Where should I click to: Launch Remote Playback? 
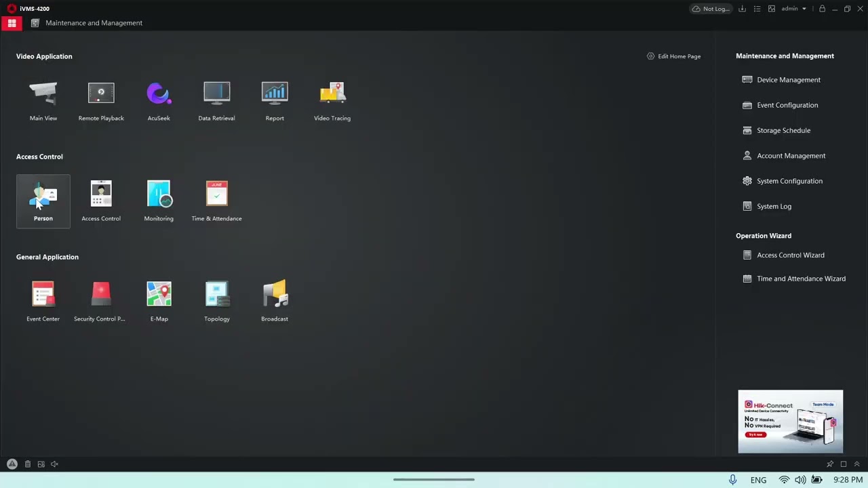click(101, 101)
